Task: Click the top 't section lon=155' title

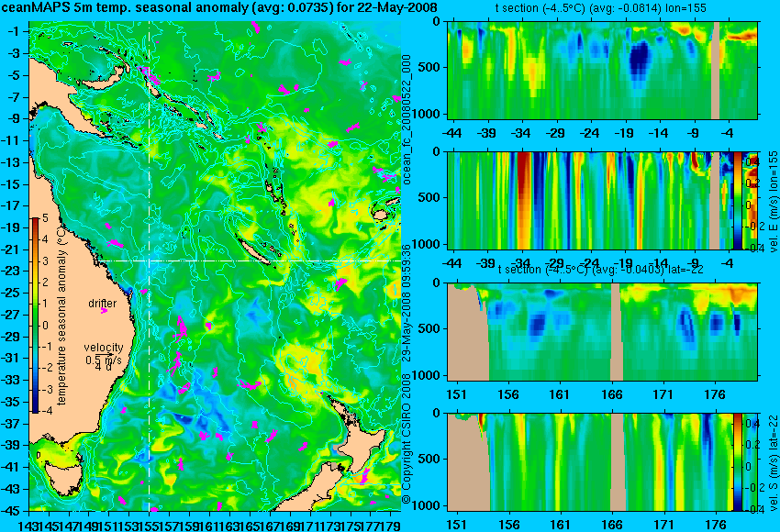Action: coord(601,8)
